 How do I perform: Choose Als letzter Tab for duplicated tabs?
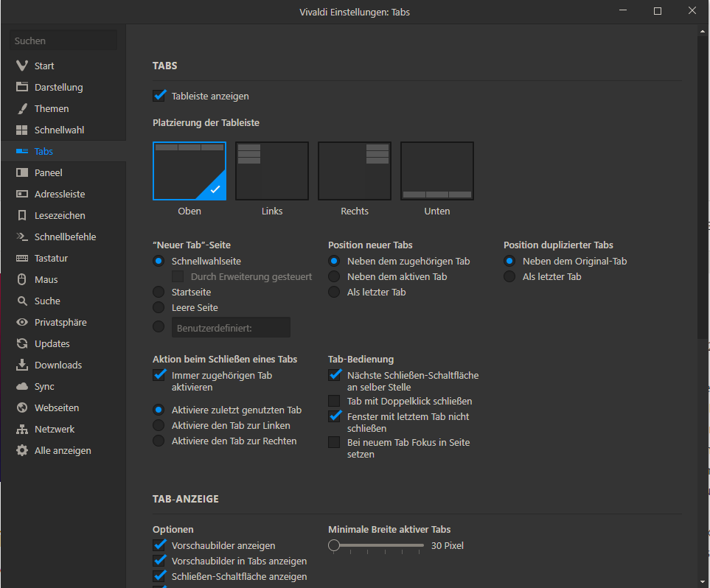509,276
